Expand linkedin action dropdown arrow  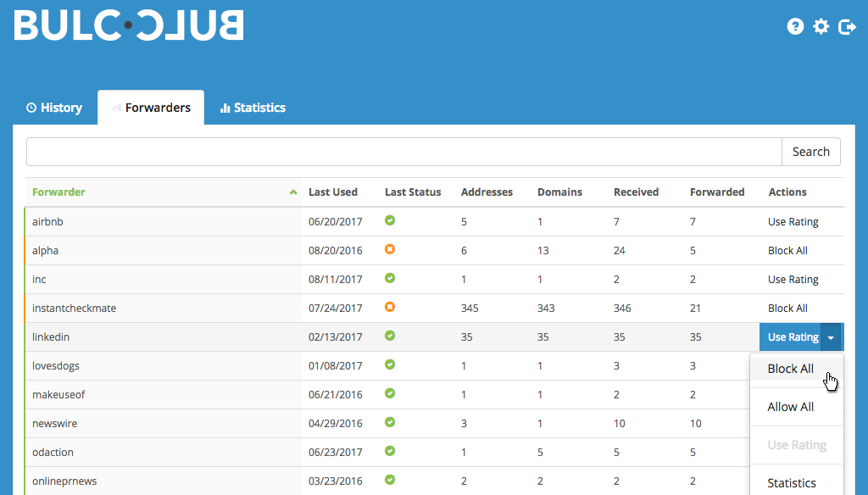pyautogui.click(x=832, y=337)
